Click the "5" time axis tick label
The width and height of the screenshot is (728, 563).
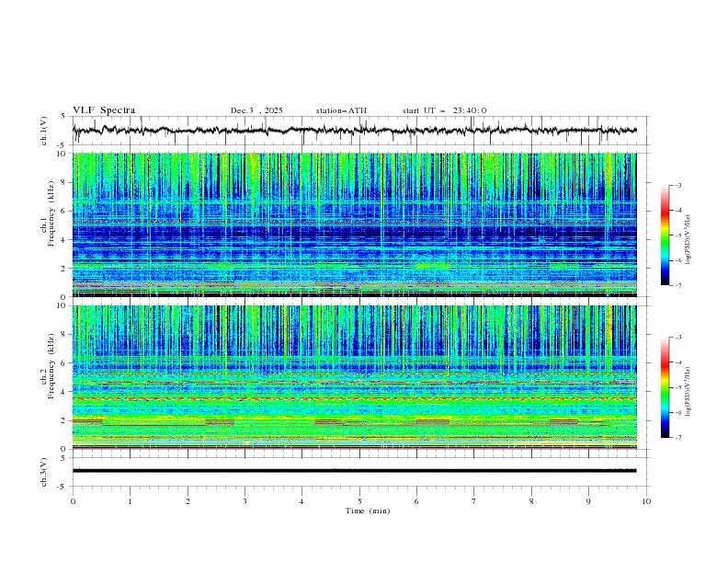pos(359,501)
